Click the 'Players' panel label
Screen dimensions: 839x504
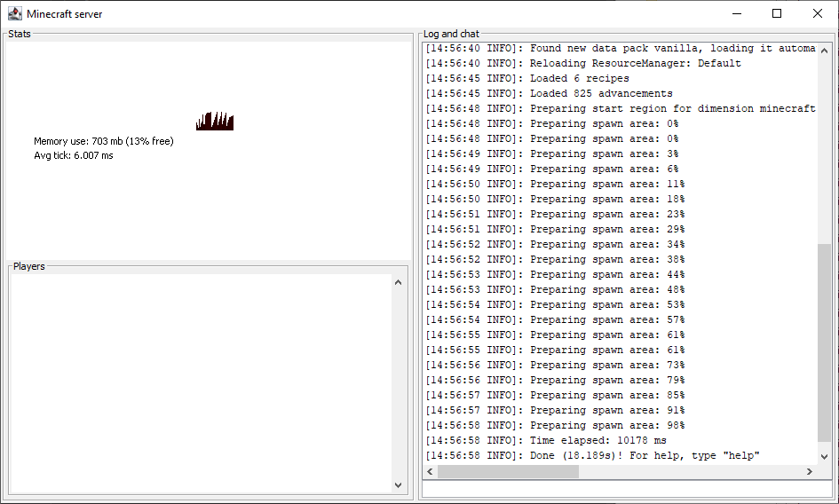point(29,266)
